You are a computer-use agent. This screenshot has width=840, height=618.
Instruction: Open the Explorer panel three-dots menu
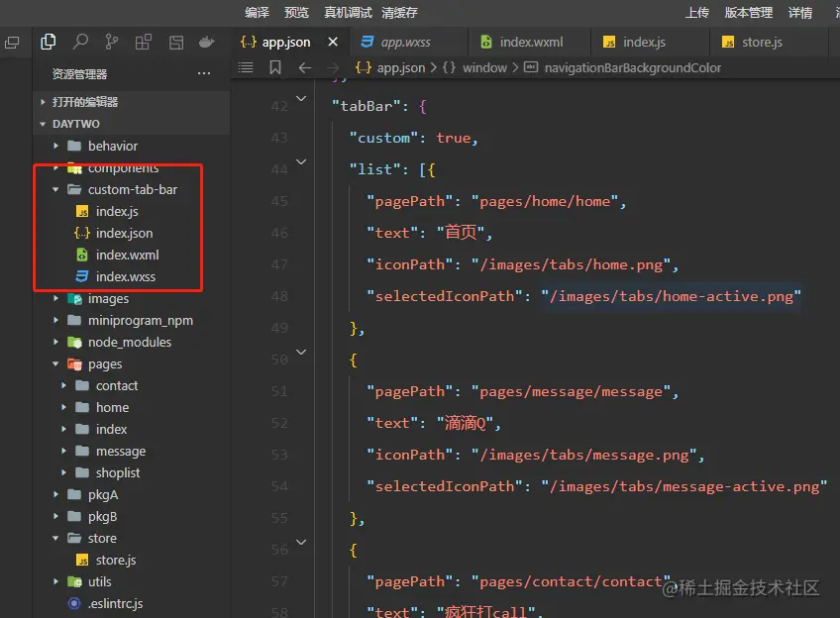(x=204, y=73)
